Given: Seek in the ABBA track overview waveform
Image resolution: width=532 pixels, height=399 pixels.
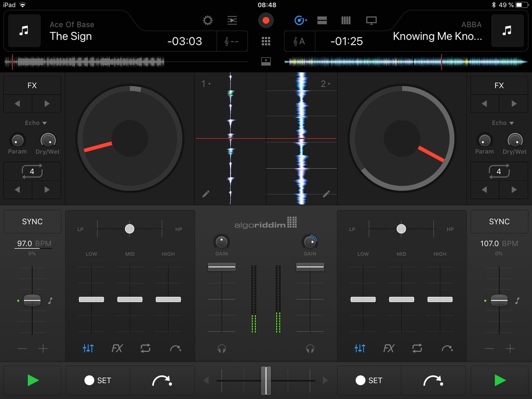Looking at the screenshot, I should pyautogui.click(x=406, y=62).
